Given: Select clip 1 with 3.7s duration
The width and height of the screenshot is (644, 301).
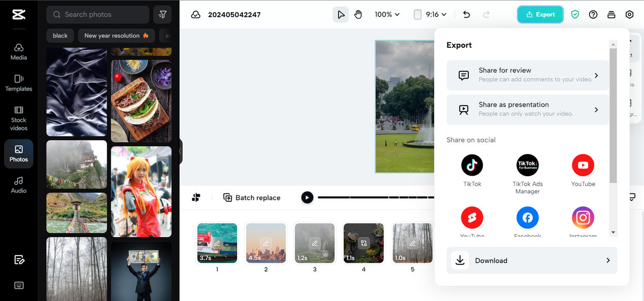Looking at the screenshot, I should point(217,243).
